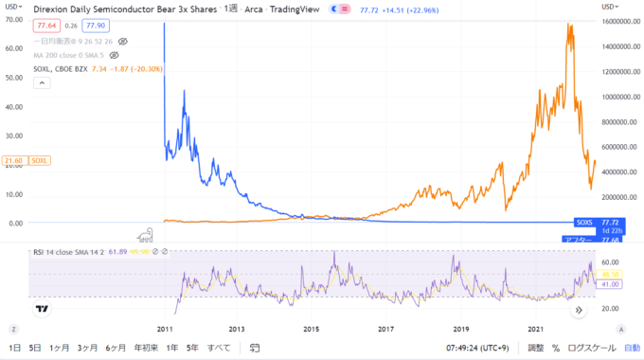
Task: Select the 6ヶ月 time range
Action: coord(116,348)
